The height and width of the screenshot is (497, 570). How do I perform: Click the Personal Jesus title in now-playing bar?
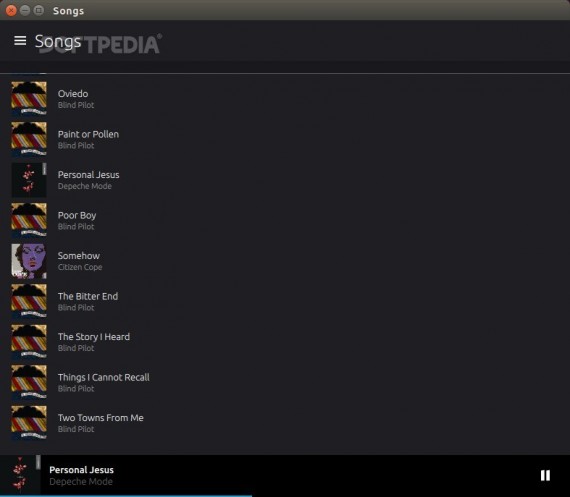click(x=81, y=470)
